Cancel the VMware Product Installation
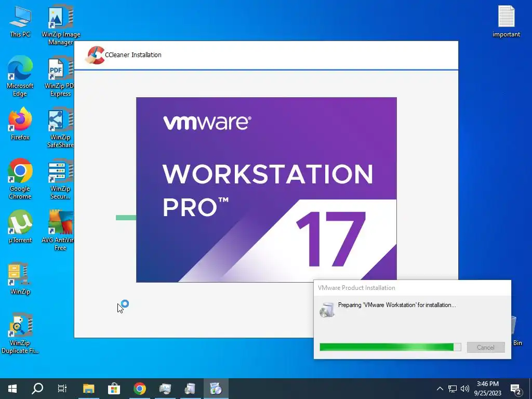The width and height of the screenshot is (532, 399). click(486, 347)
